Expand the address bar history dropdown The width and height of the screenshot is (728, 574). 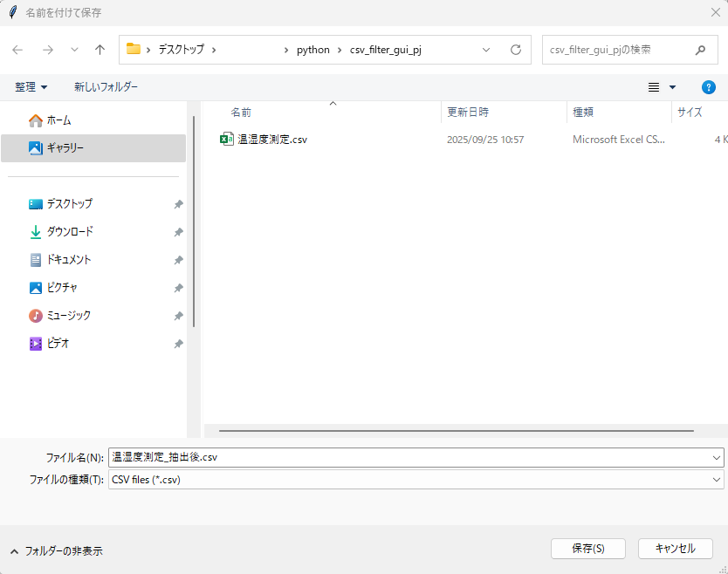click(x=486, y=50)
